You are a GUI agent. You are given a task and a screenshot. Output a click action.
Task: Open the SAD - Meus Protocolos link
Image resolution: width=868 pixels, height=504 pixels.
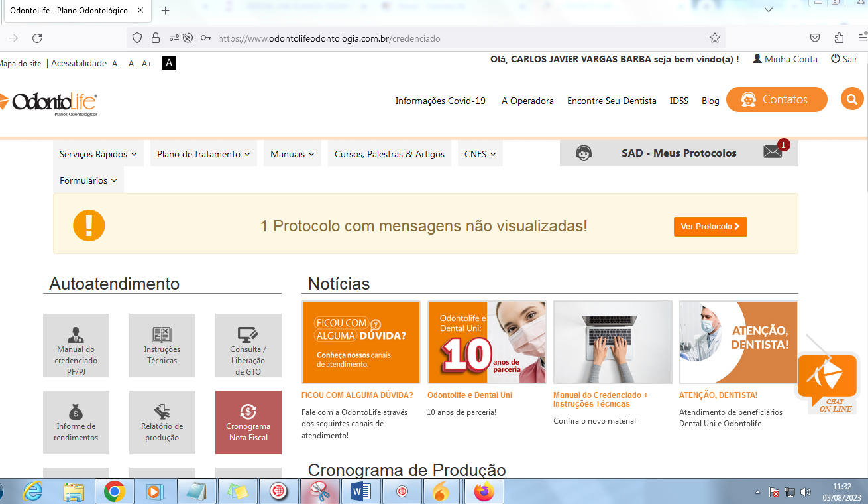[679, 153]
